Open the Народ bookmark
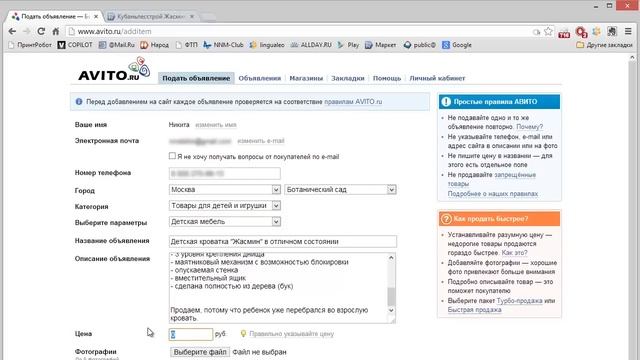The width and height of the screenshot is (640, 360). click(x=154, y=45)
